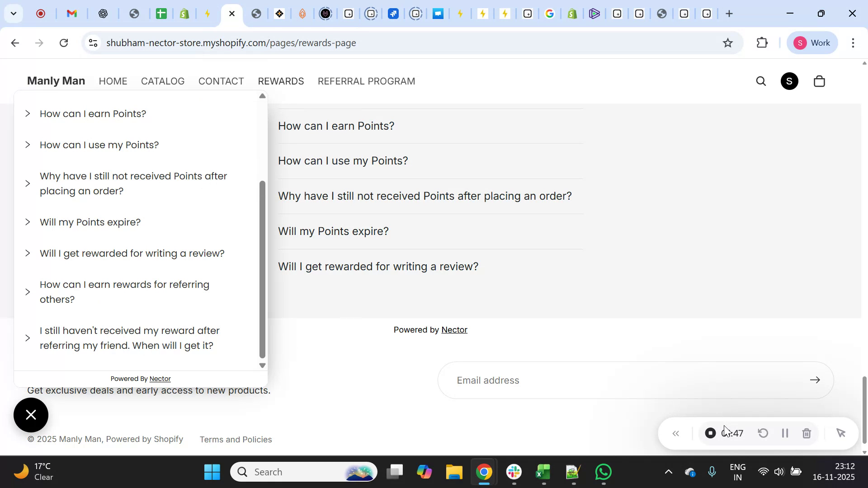Open the "Terms and Policies" link
Viewport: 868px width, 488px height.
[236, 439]
